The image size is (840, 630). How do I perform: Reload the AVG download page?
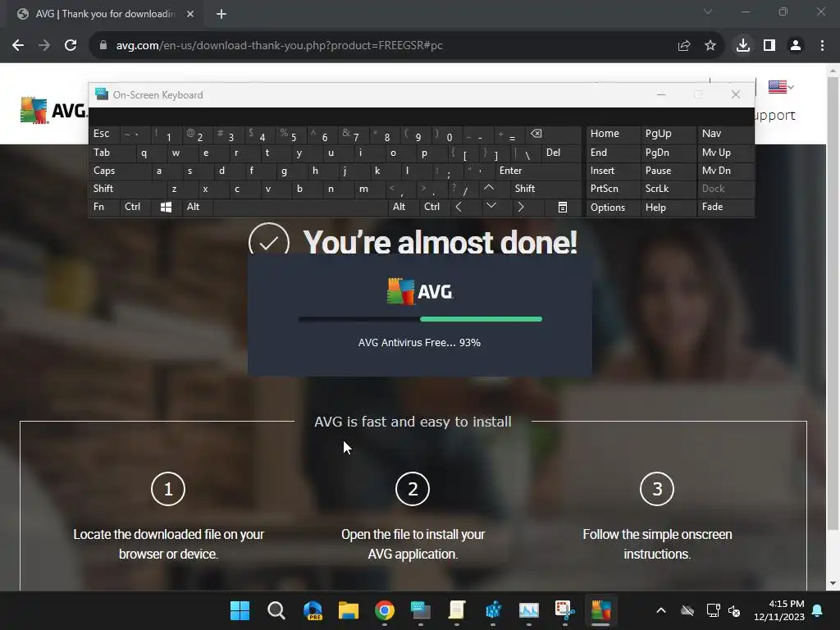click(x=71, y=46)
